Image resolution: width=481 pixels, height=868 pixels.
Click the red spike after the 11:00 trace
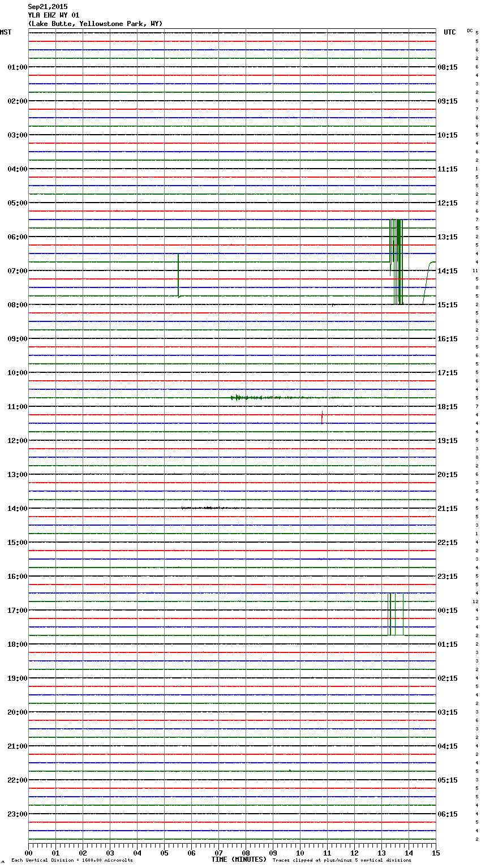(x=322, y=417)
